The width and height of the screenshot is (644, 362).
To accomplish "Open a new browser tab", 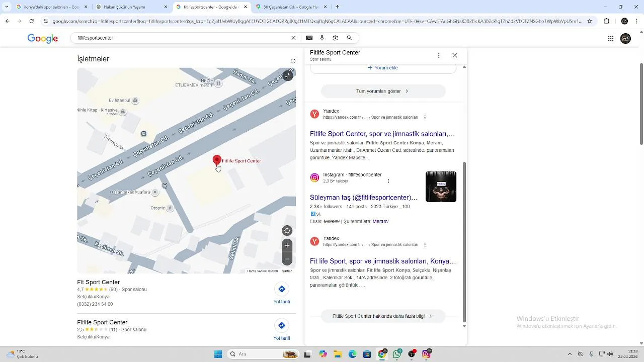I will coord(337,7).
